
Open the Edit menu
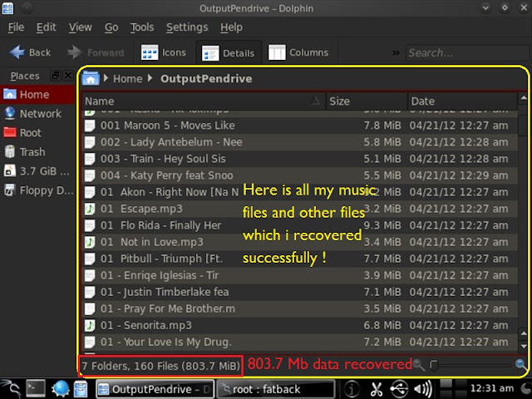47,27
